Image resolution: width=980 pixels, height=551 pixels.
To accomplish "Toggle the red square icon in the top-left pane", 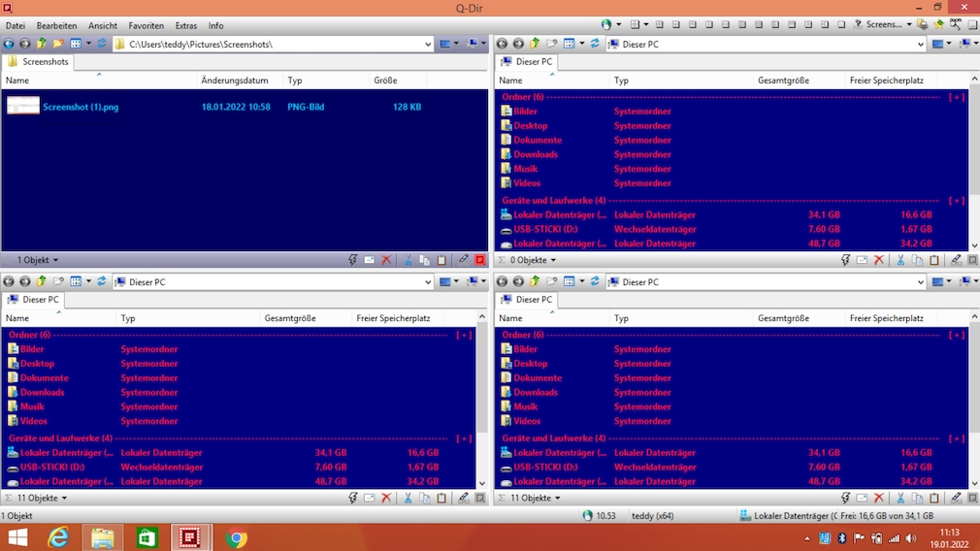I will pyautogui.click(x=479, y=260).
